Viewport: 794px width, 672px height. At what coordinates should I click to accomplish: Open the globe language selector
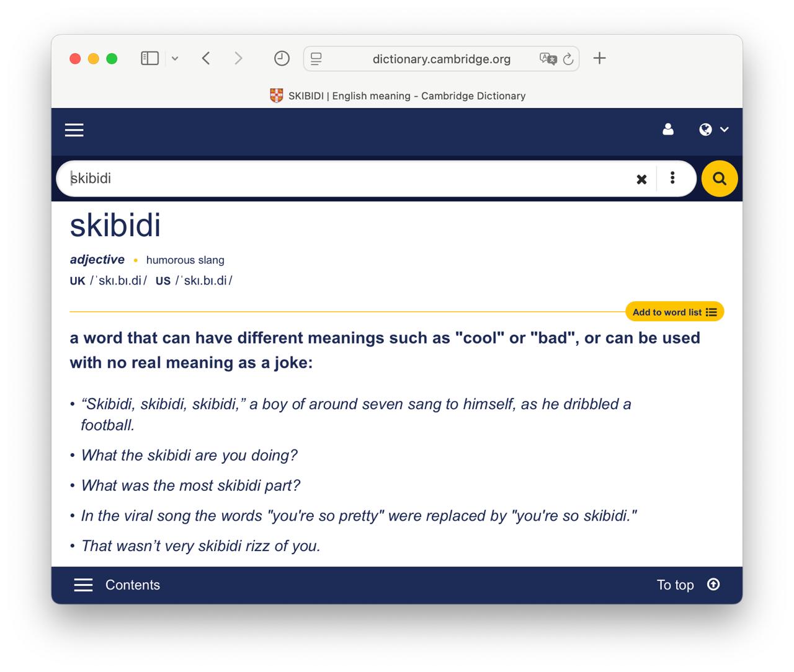[x=713, y=130]
